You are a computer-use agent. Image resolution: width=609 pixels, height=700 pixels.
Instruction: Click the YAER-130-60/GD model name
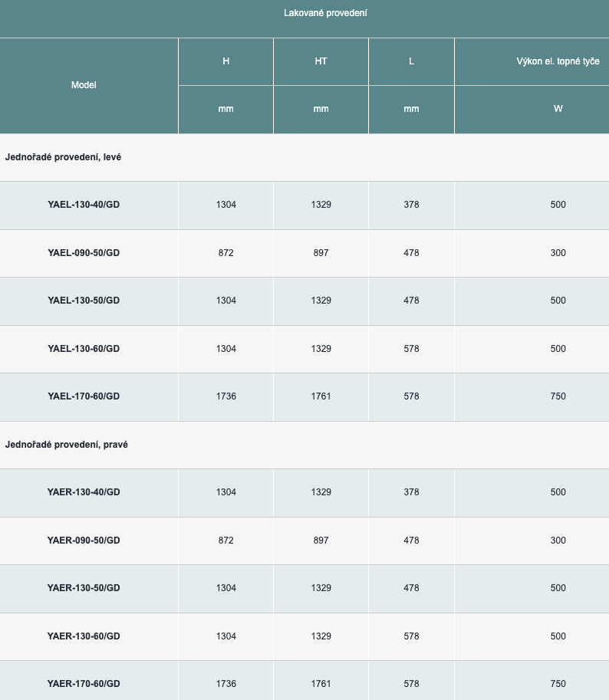click(x=84, y=636)
